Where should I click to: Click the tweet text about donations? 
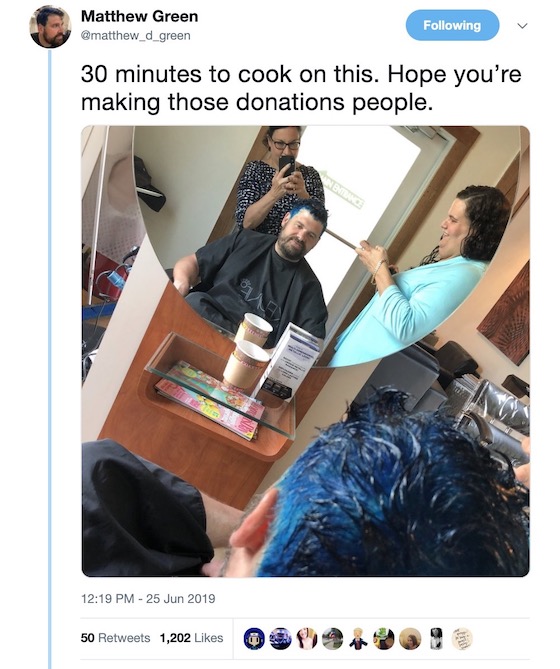coord(301,88)
